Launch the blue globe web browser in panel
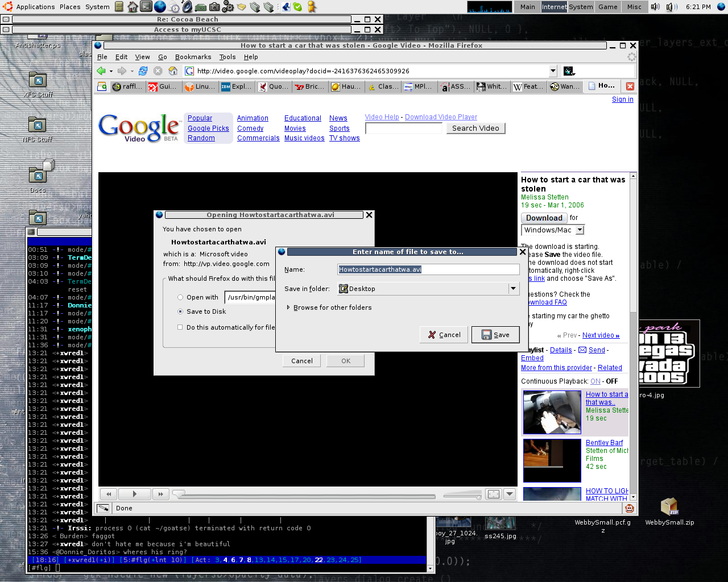Viewport: 728px width, 582px height. click(x=160, y=7)
